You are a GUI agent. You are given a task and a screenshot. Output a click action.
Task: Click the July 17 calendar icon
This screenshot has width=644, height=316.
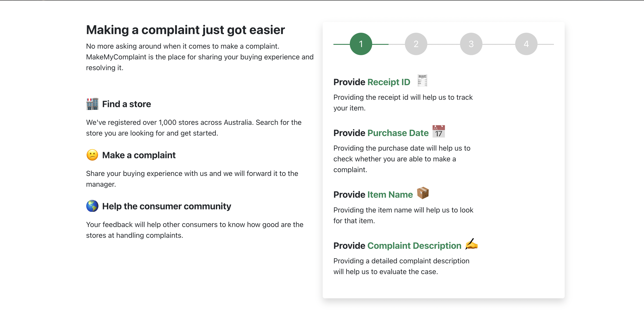[439, 132]
